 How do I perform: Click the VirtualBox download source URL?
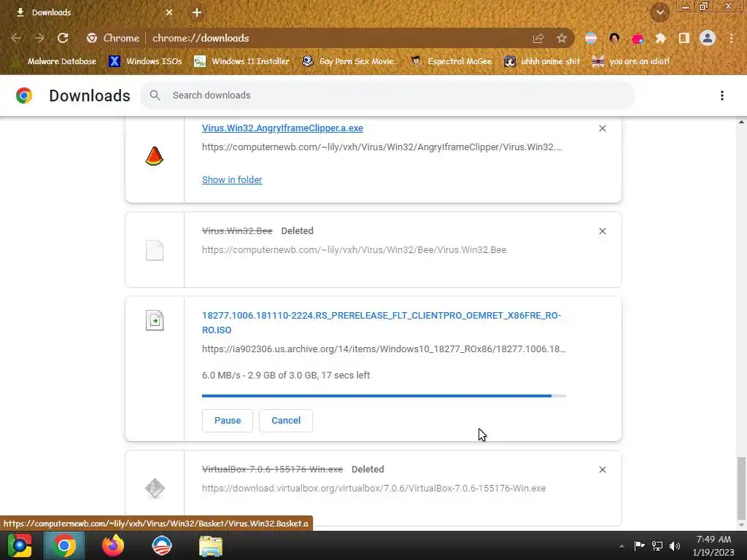pyautogui.click(x=374, y=488)
